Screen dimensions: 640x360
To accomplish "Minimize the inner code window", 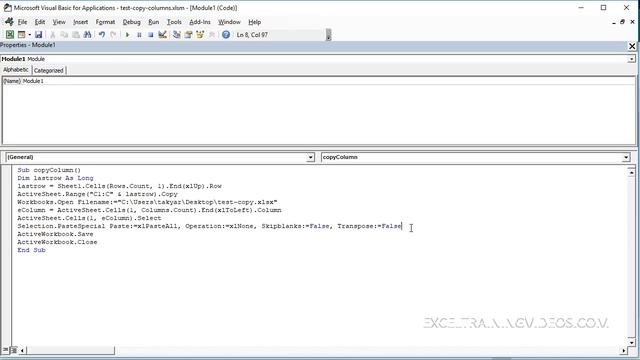I will click(614, 22).
